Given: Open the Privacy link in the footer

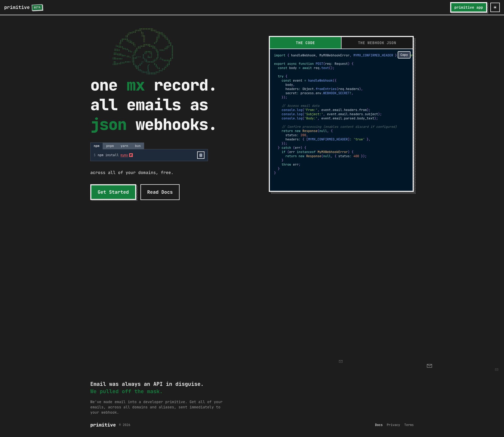Looking at the screenshot, I should point(393,425).
